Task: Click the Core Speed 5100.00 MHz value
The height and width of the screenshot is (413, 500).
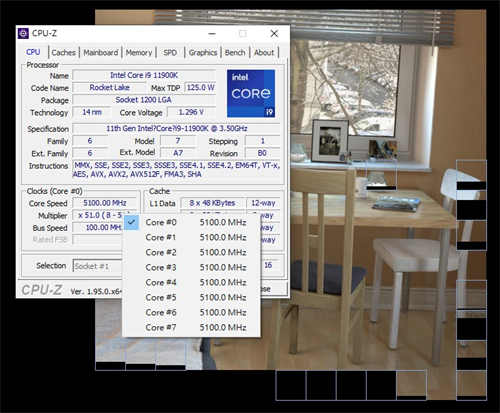Action: (105, 203)
